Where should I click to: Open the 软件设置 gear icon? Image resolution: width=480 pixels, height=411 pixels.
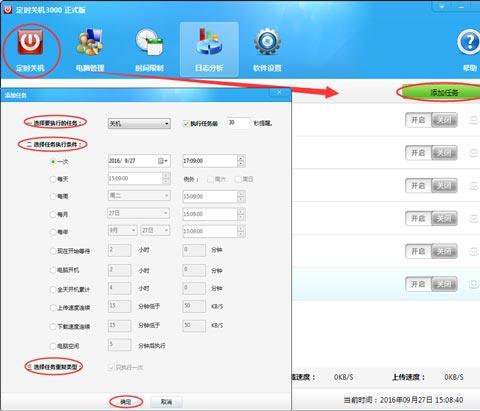(x=267, y=42)
